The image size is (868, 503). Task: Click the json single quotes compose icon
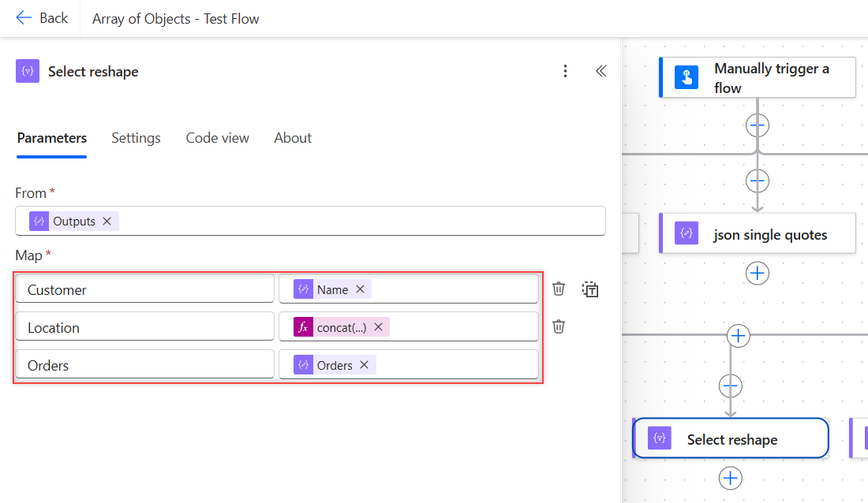pyautogui.click(x=687, y=233)
